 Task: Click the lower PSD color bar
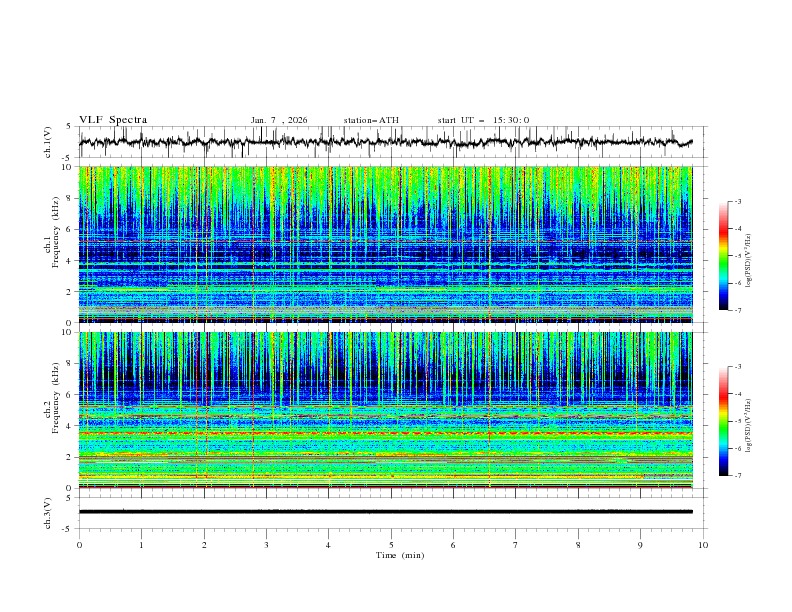click(x=723, y=421)
